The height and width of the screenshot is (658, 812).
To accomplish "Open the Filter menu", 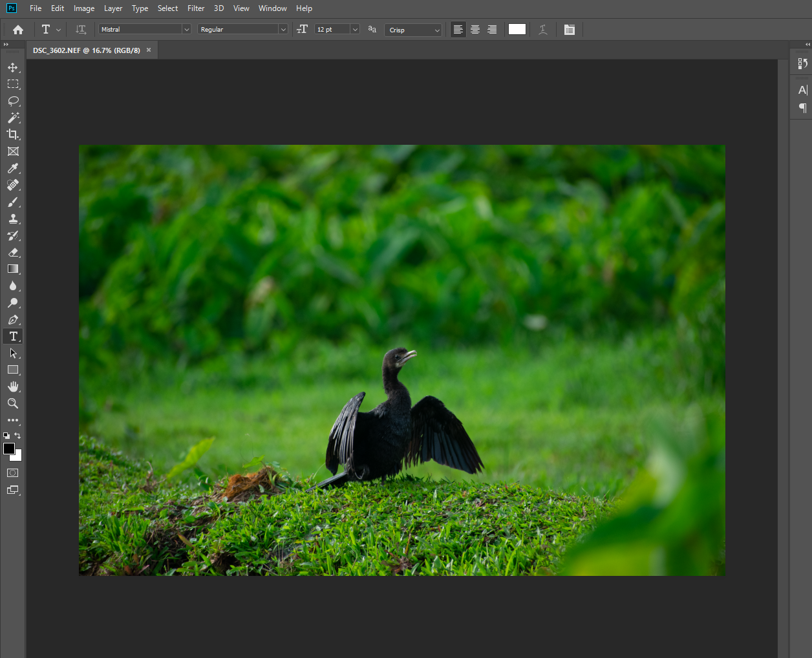I will (x=196, y=8).
